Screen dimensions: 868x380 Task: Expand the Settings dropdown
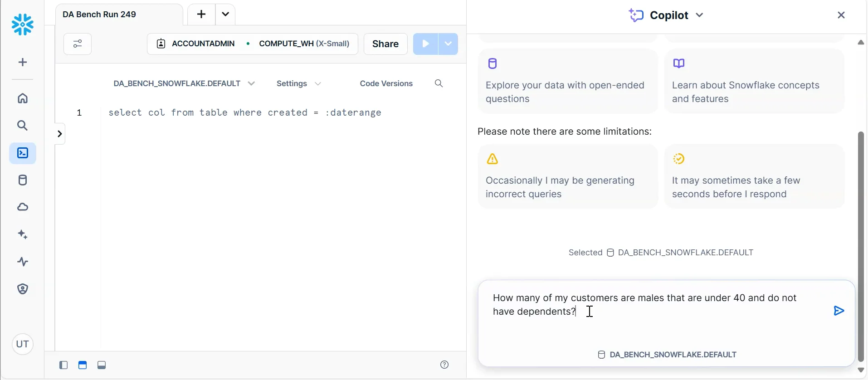(299, 83)
